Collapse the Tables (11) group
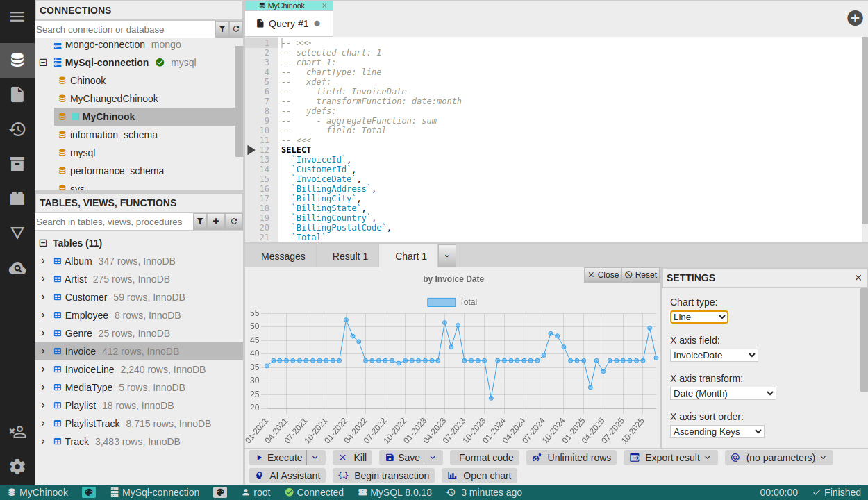Viewport: 868px width, 500px height. [43, 243]
